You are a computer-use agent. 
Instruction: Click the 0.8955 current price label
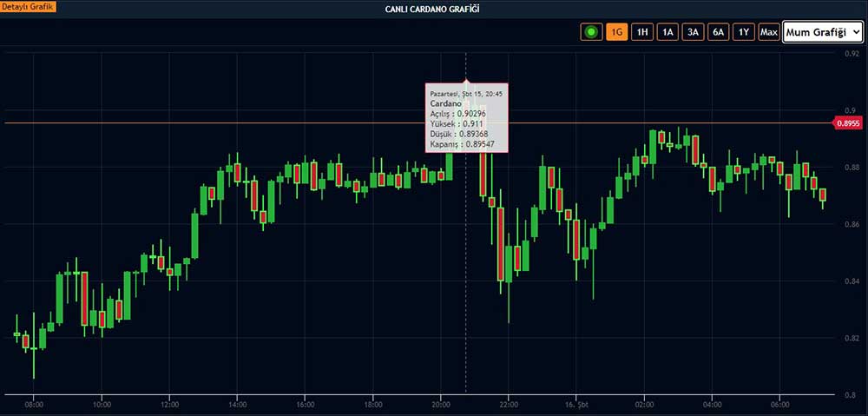(x=848, y=123)
